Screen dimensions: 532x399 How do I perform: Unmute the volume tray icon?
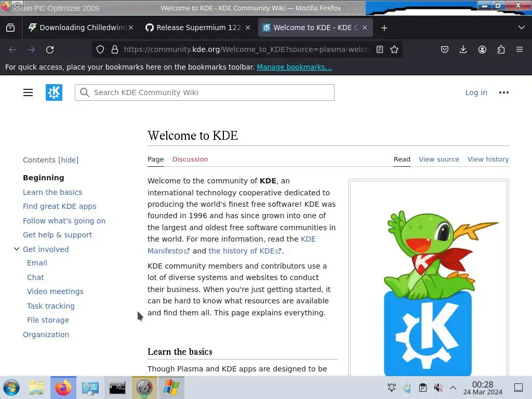(x=438, y=388)
